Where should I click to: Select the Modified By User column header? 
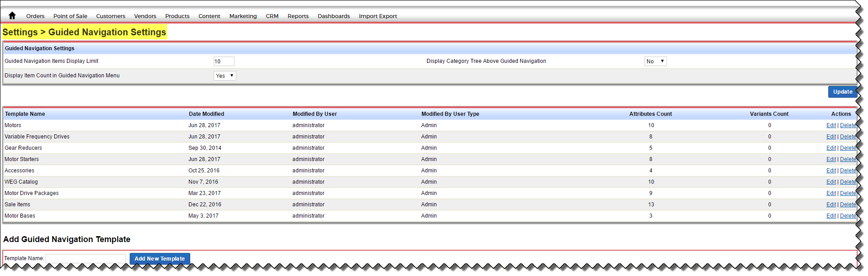pyautogui.click(x=314, y=114)
